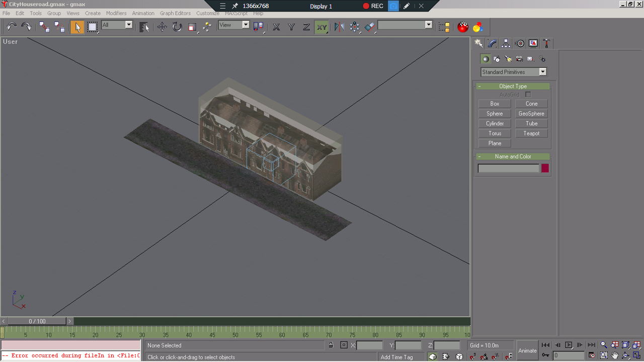Open the File menu
The width and height of the screenshot is (644, 362).
(x=6, y=13)
